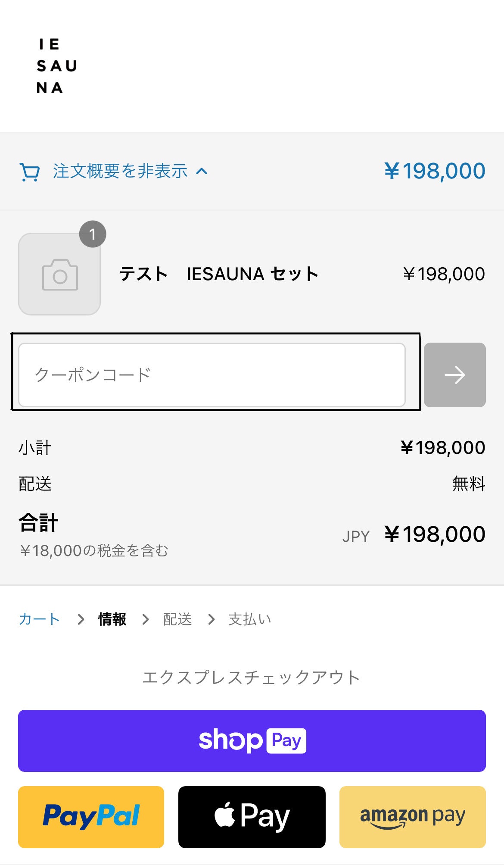
Task: Click the IE SAUNA store logo
Action: click(56, 66)
